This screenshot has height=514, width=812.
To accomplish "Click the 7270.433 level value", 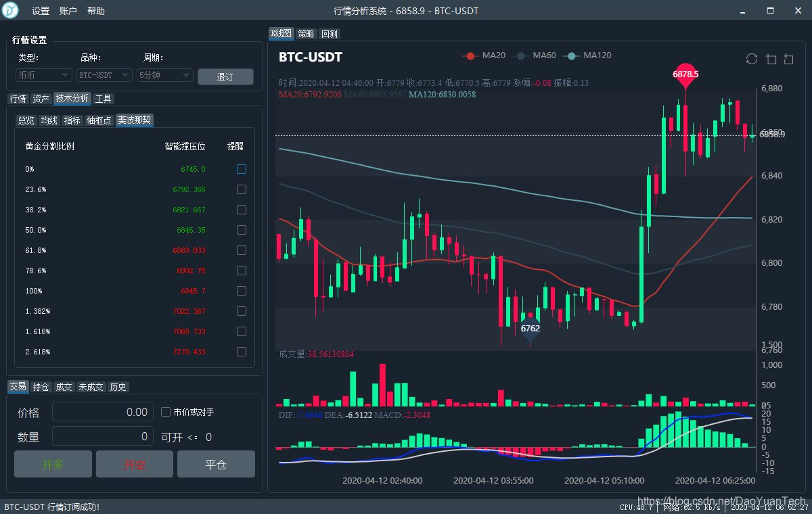I will 189,352.
